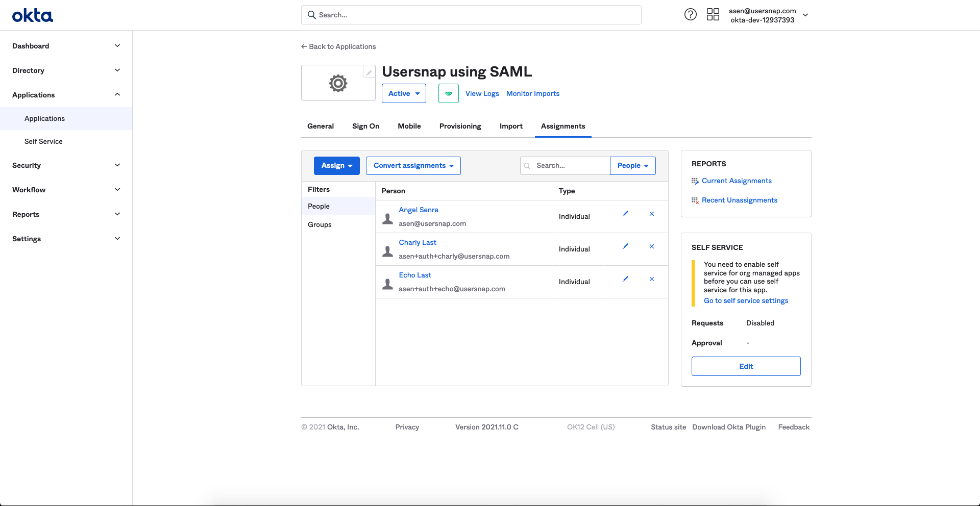Viewport: 980px width, 506px height.
Task: Expand the Security sidebar section
Action: (x=66, y=165)
